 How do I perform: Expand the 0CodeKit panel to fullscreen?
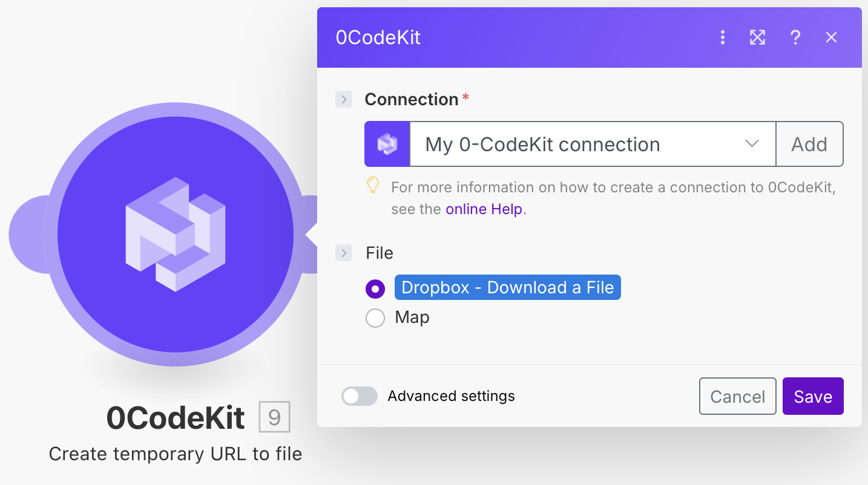click(758, 37)
